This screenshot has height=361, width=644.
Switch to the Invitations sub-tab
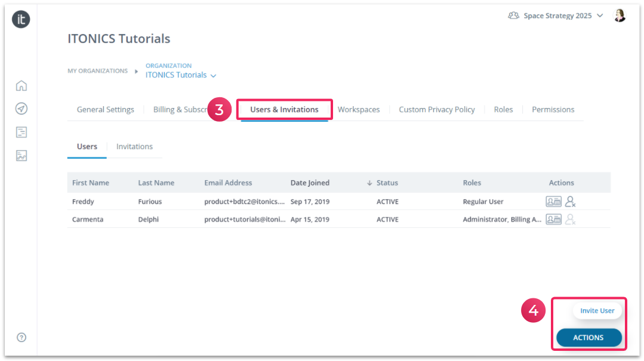134,147
